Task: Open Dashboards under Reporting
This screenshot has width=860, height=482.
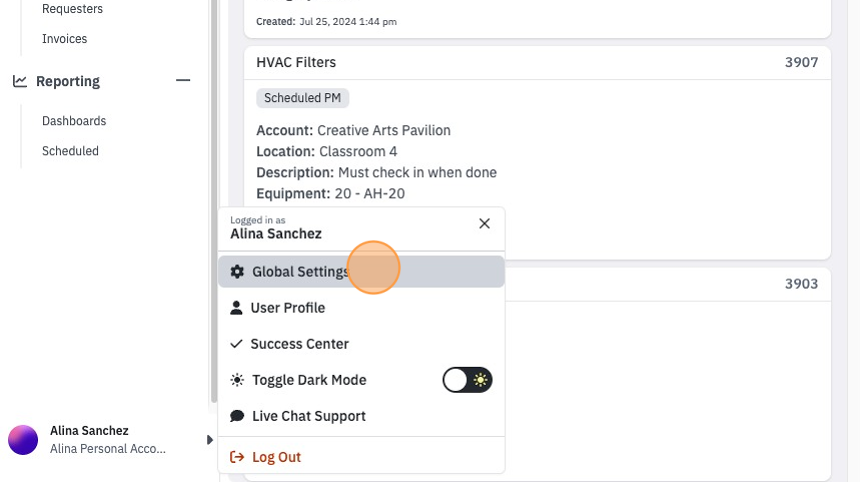Action: (74, 121)
